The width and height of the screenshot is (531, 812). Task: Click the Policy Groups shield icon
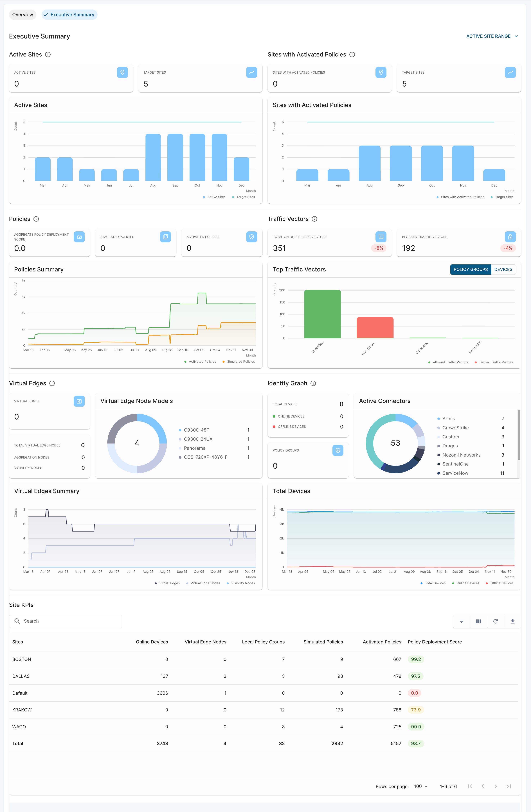[338, 450]
